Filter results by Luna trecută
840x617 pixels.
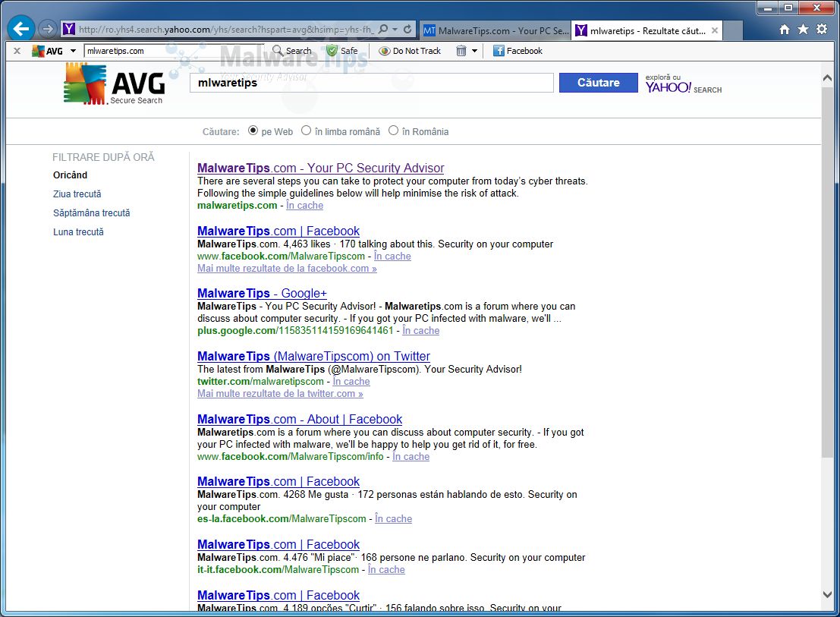(x=78, y=232)
